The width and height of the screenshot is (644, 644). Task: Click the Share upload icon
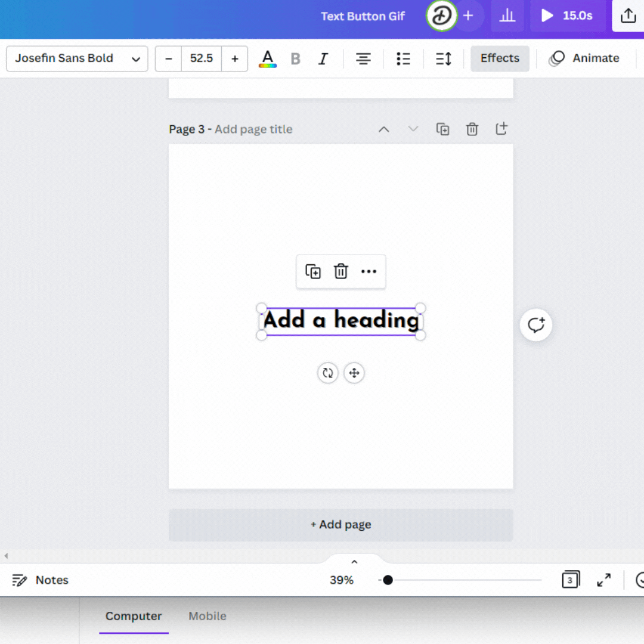click(x=628, y=16)
